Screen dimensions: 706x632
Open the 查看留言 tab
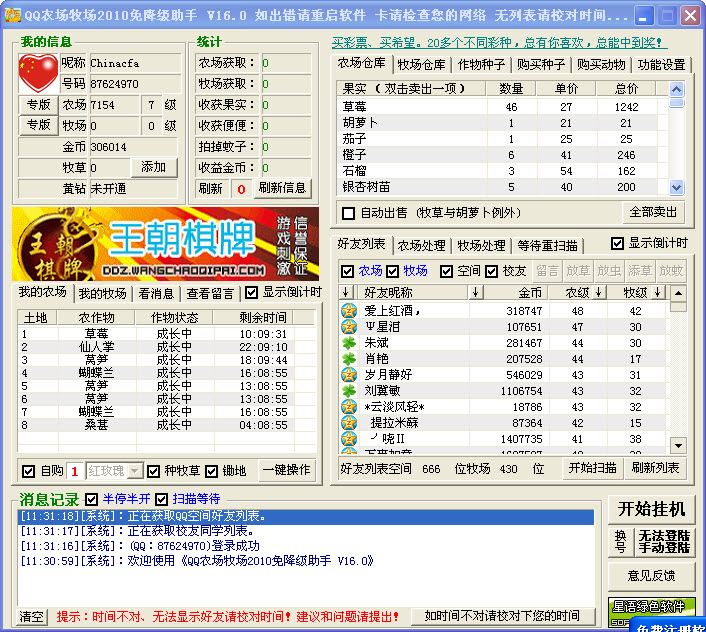[x=210, y=293]
